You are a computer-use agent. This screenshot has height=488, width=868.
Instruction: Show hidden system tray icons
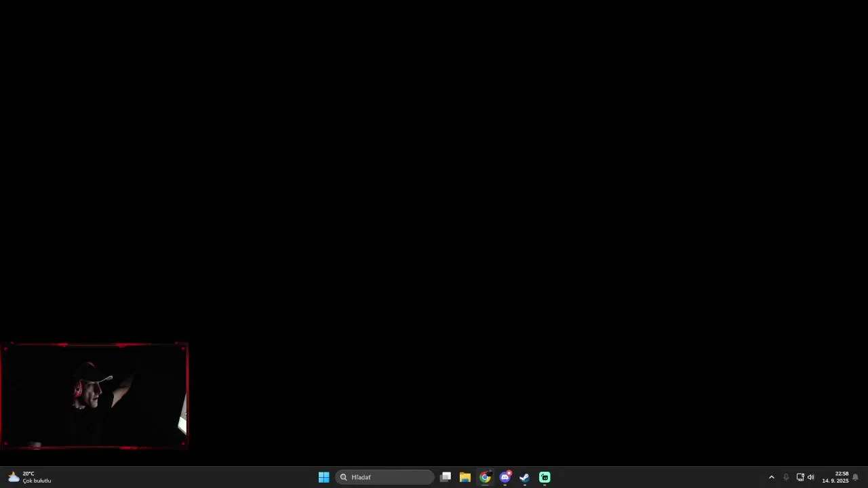click(771, 477)
